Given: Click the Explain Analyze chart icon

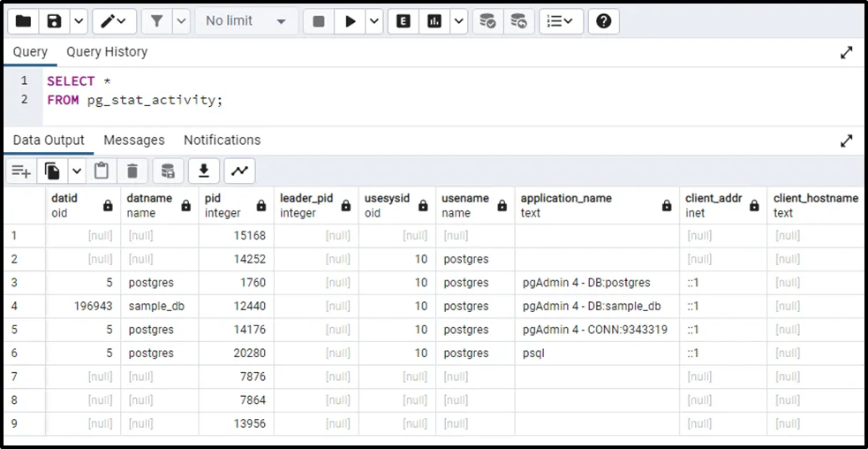Looking at the screenshot, I should (x=434, y=21).
